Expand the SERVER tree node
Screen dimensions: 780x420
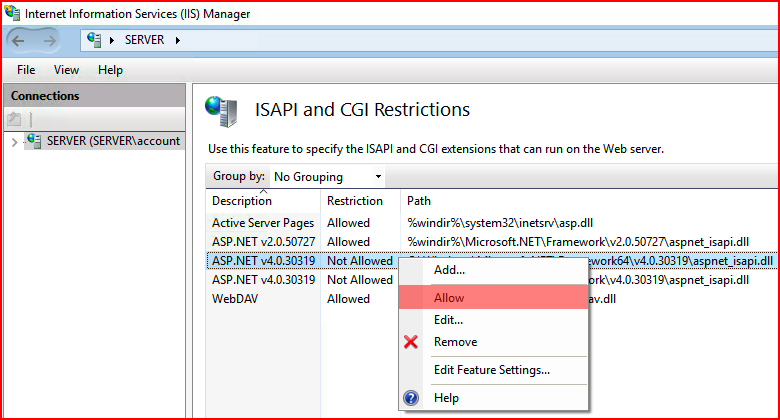pyautogui.click(x=14, y=142)
